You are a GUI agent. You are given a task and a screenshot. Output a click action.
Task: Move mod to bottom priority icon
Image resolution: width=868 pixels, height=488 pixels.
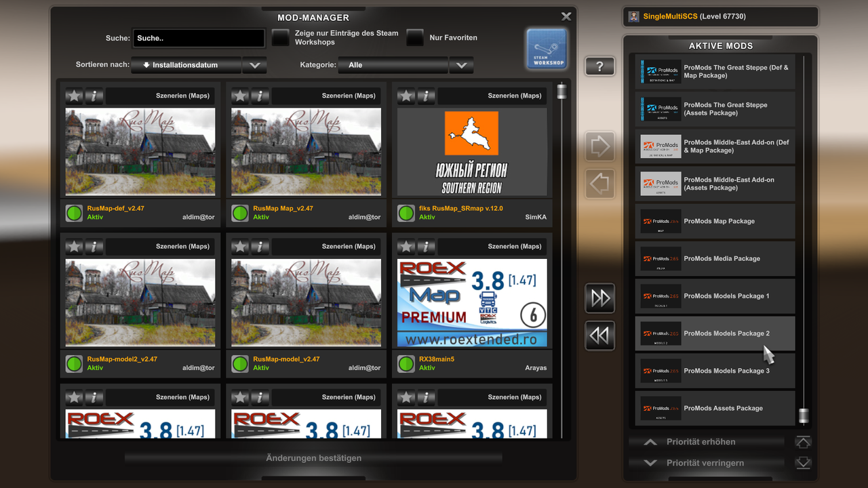(803, 463)
